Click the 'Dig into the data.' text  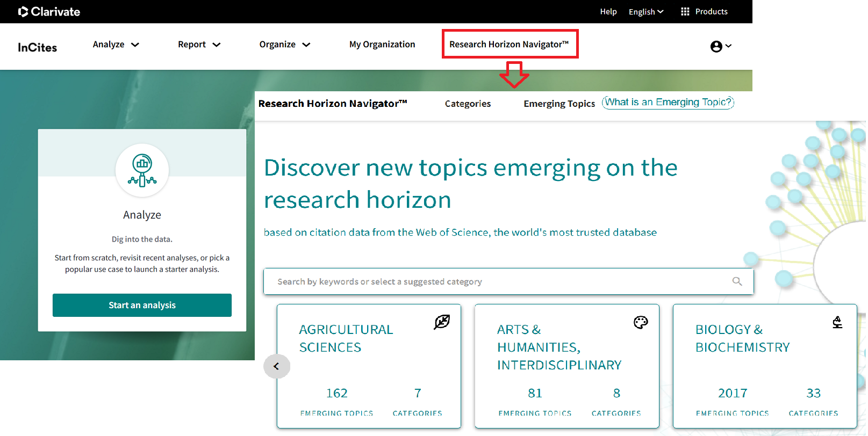[142, 239]
